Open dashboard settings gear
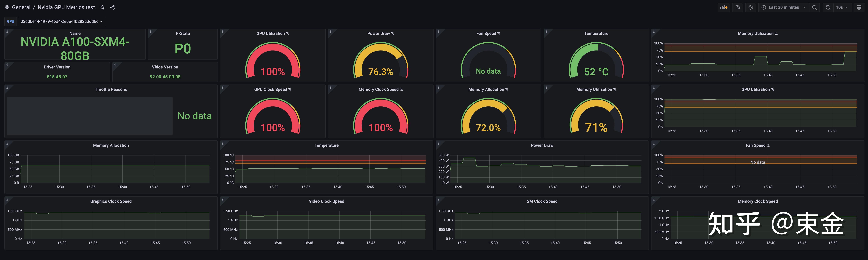868x260 pixels. click(x=751, y=7)
